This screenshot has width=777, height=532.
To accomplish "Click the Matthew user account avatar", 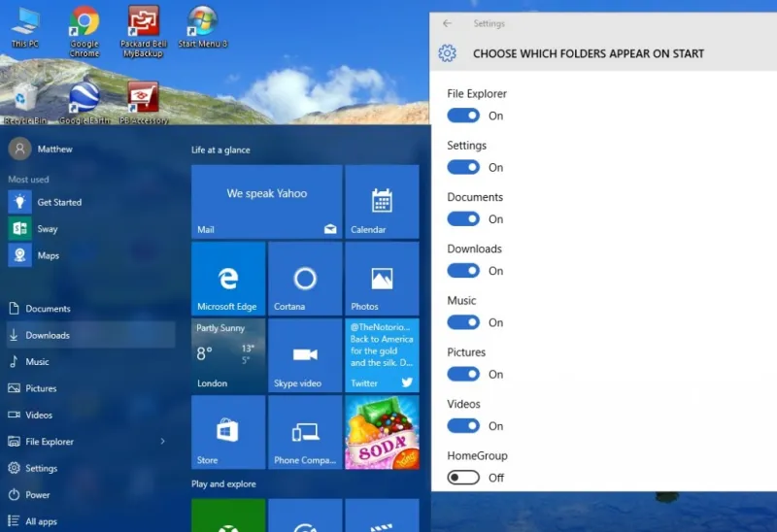I will click(19, 149).
